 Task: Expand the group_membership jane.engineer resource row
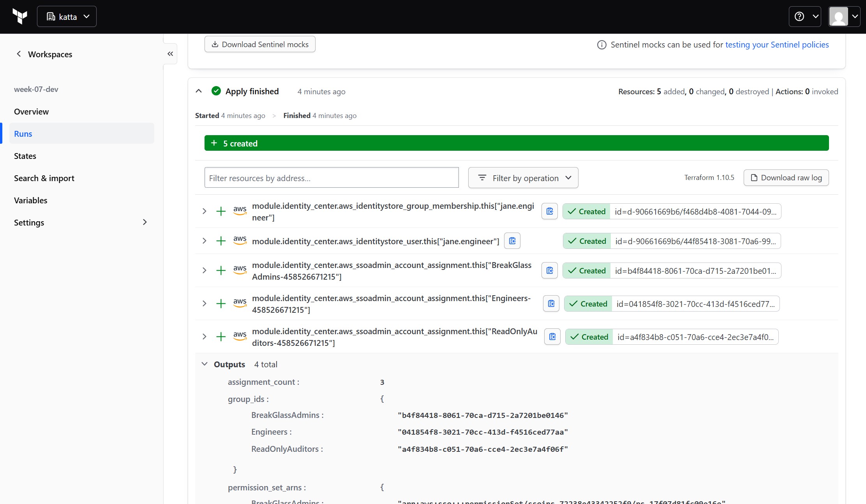click(x=204, y=211)
